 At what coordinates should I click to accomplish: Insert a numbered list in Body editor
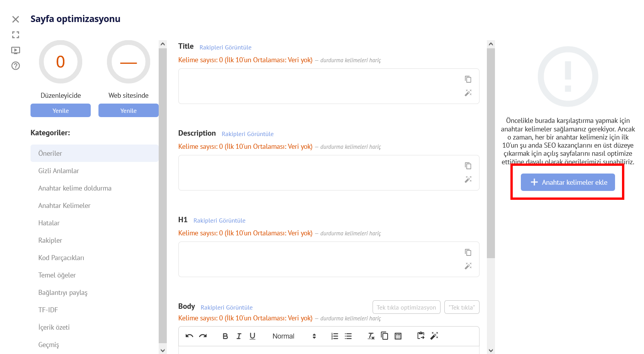tap(335, 336)
